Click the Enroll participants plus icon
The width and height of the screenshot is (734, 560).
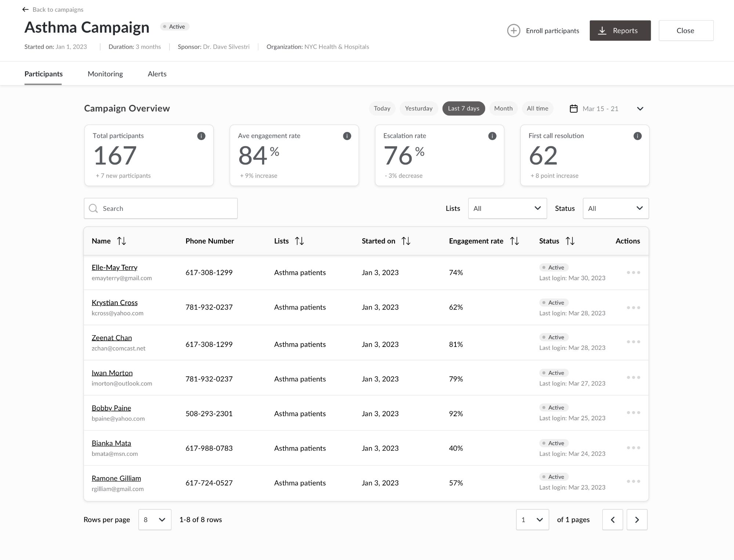[x=513, y=30]
